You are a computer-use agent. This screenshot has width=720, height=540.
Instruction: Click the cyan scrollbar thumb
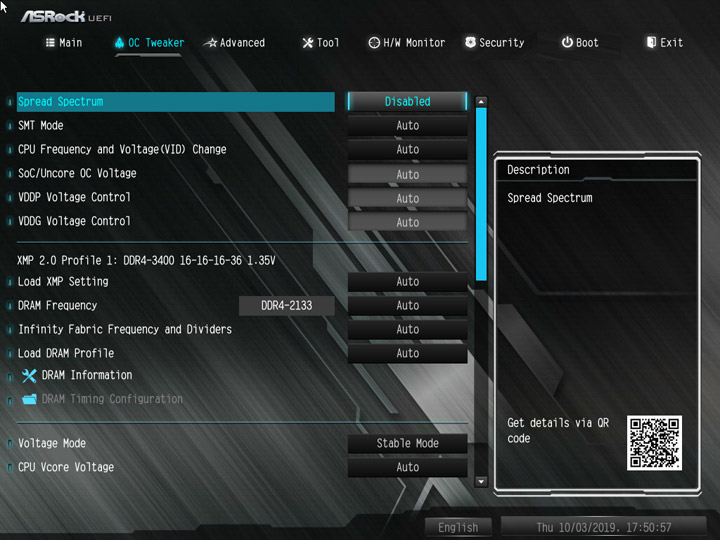481,194
